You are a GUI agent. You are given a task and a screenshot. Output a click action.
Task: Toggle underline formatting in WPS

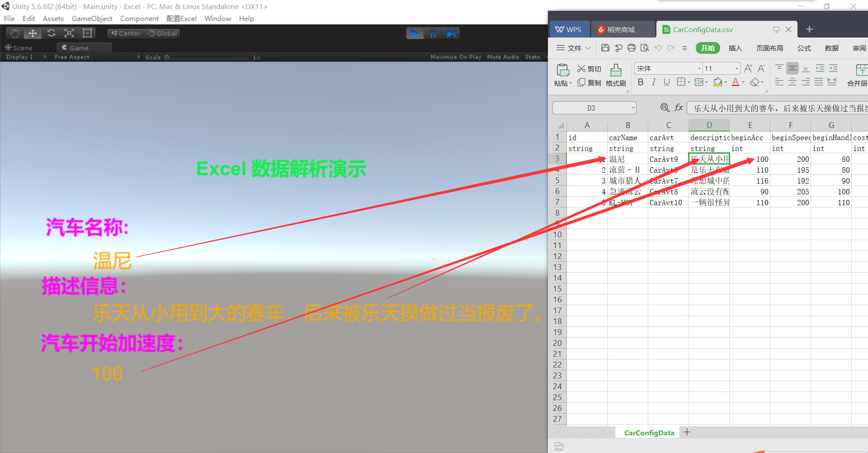(667, 82)
